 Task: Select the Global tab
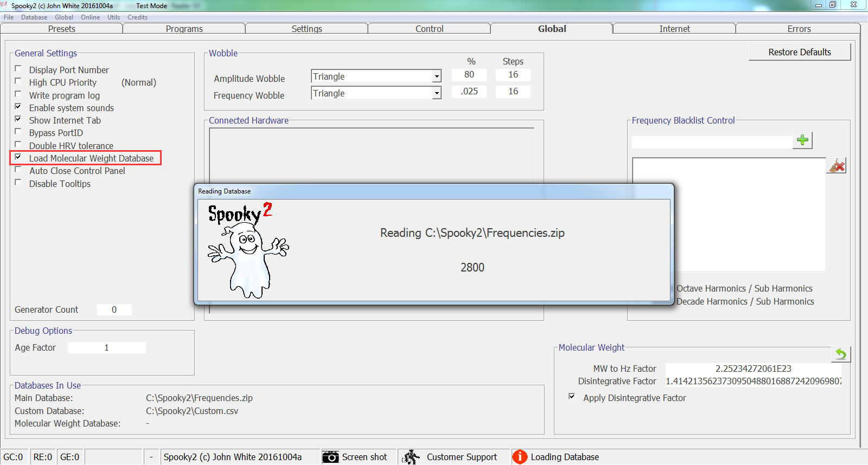pos(552,29)
